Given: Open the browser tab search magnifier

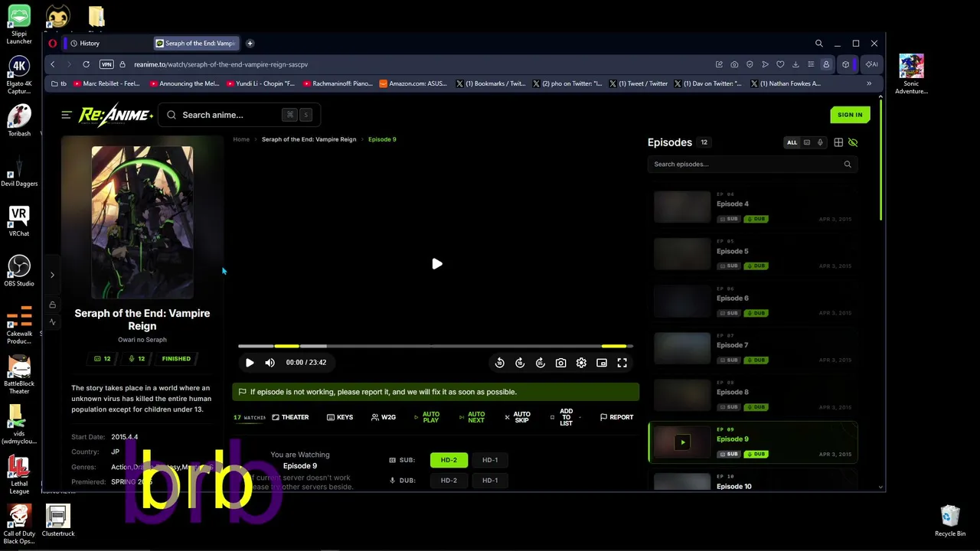Looking at the screenshot, I should [x=818, y=44].
